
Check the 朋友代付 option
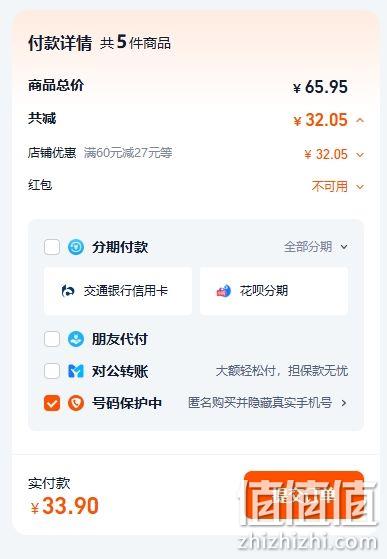[52, 339]
